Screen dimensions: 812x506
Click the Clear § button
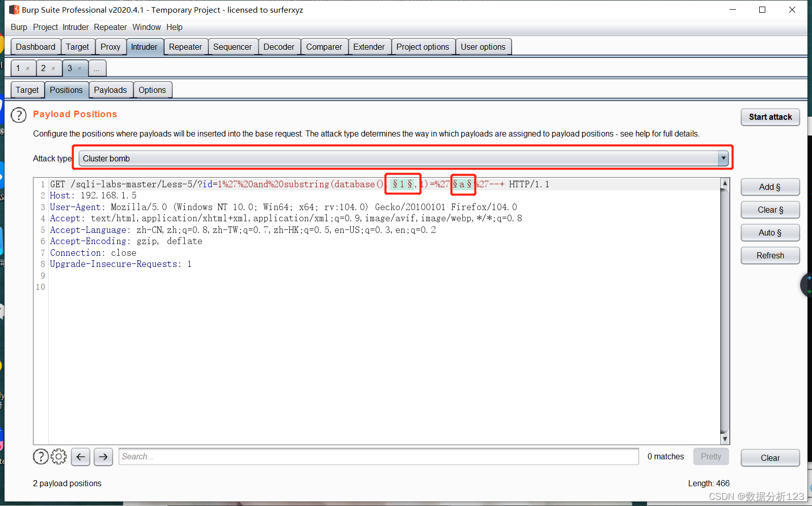[770, 210]
